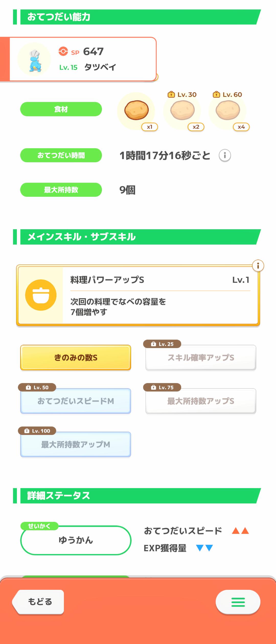Tap locked 最大所持数アップM sub skill
The width and height of the screenshot is (276, 644).
click(x=76, y=444)
